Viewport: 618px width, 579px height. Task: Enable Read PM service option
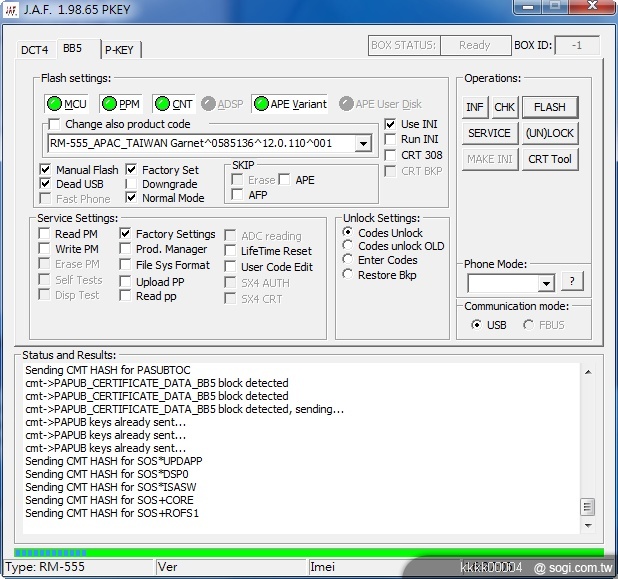click(44, 234)
